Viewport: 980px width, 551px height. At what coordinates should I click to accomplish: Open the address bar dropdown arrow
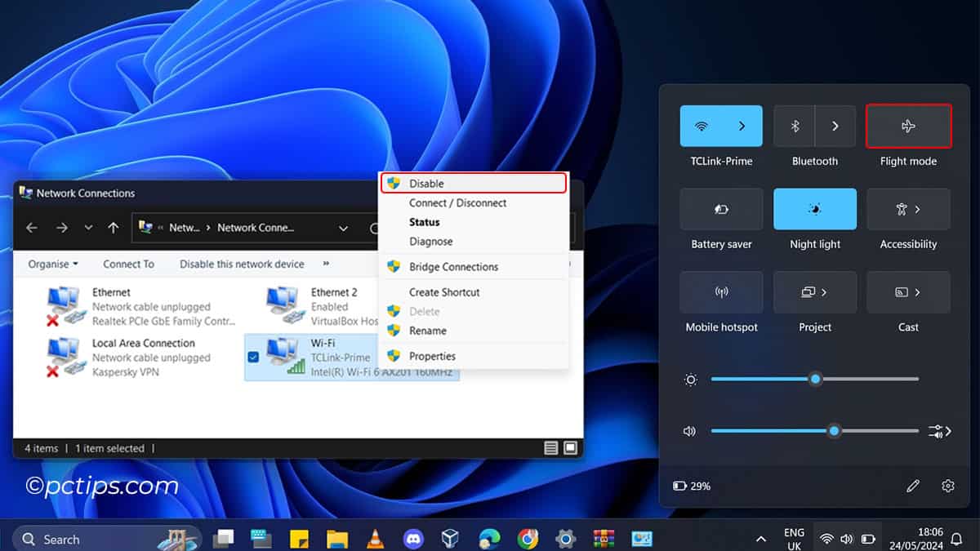343,228
